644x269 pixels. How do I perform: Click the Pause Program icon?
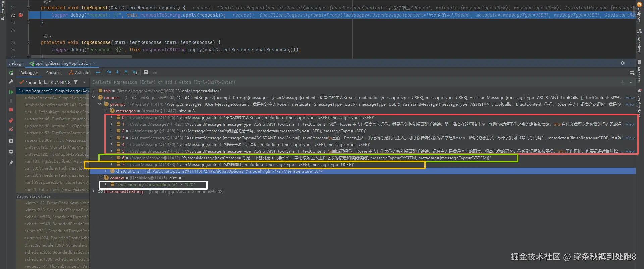[x=11, y=101]
